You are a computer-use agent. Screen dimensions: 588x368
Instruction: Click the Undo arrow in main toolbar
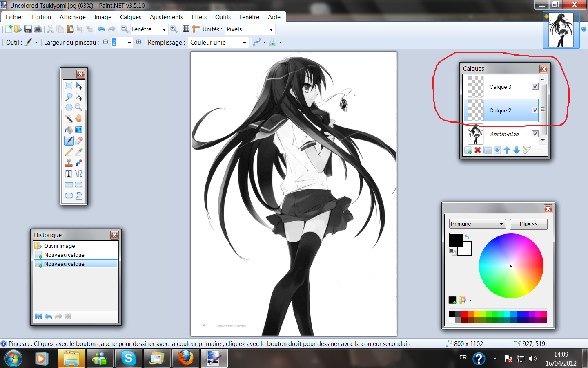point(101,29)
